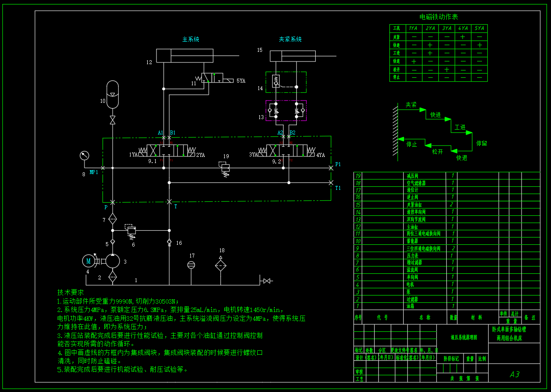Select the 主系统 heading text
Viewport: 551px width, 392px height.
[191, 39]
